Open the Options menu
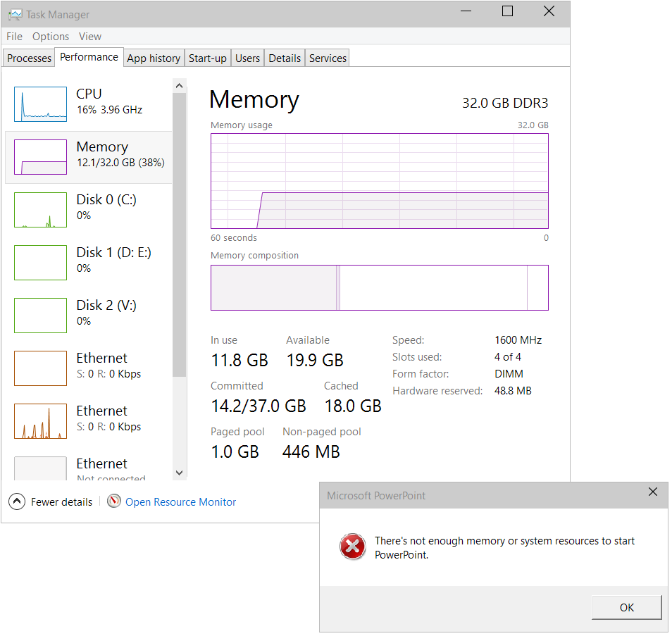 [51, 36]
